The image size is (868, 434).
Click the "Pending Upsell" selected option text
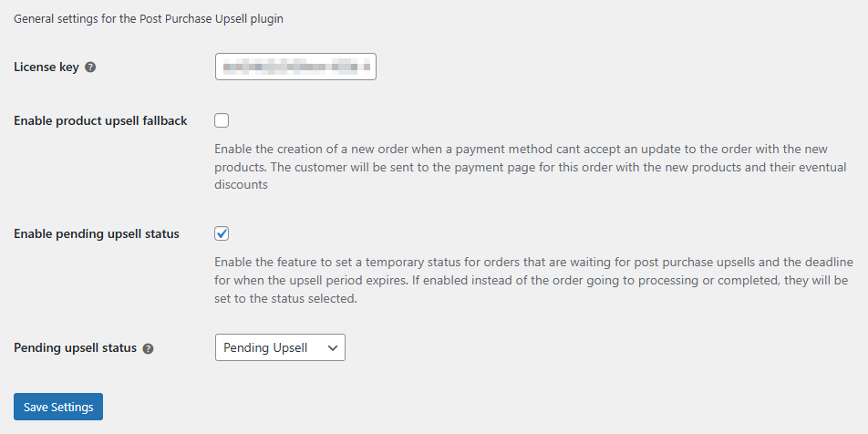[266, 347]
